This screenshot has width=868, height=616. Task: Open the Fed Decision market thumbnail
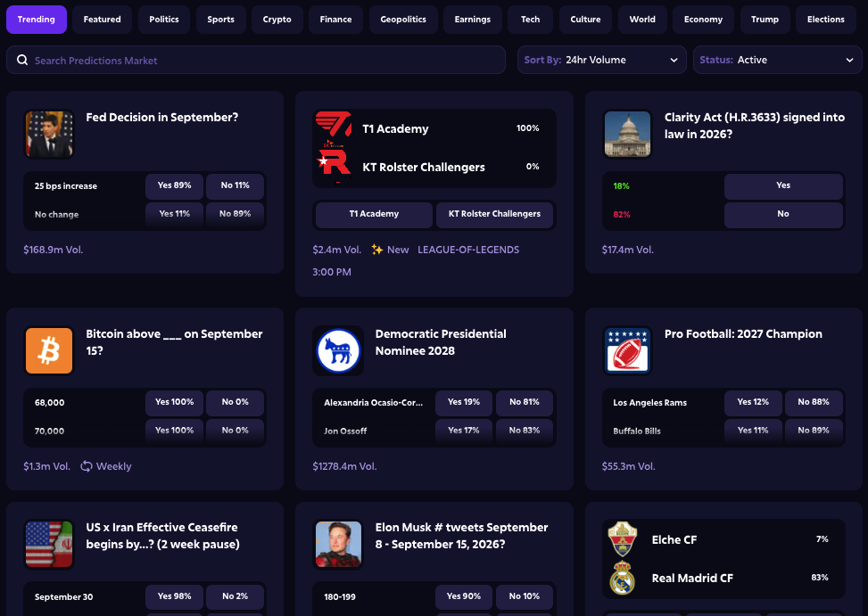coord(49,134)
